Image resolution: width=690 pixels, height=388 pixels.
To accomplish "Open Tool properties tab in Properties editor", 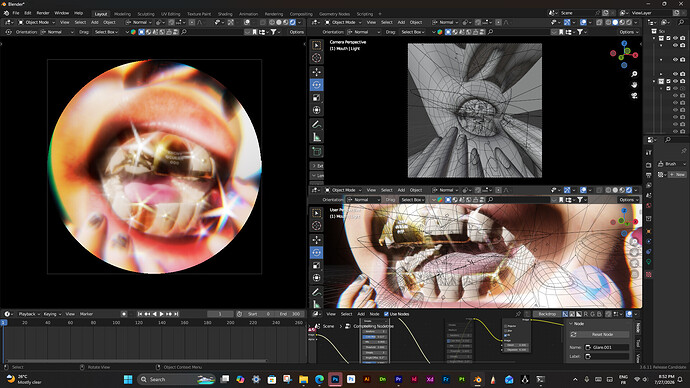I will point(649,153).
